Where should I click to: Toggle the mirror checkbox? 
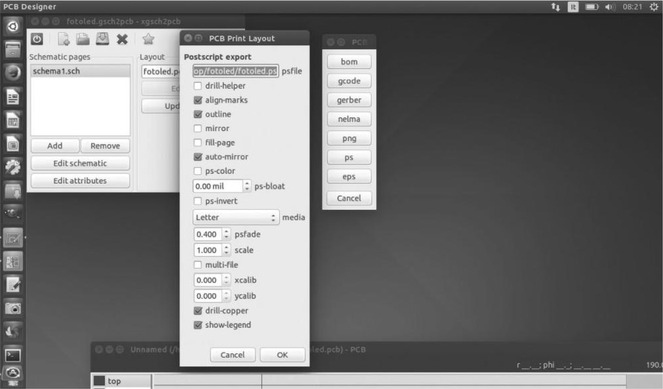point(197,129)
